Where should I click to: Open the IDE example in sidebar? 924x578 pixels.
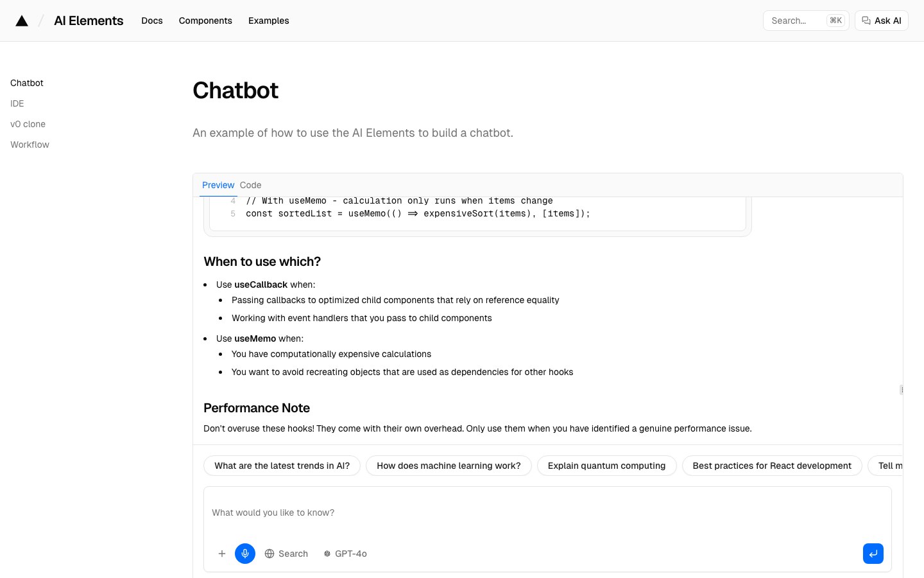17,103
